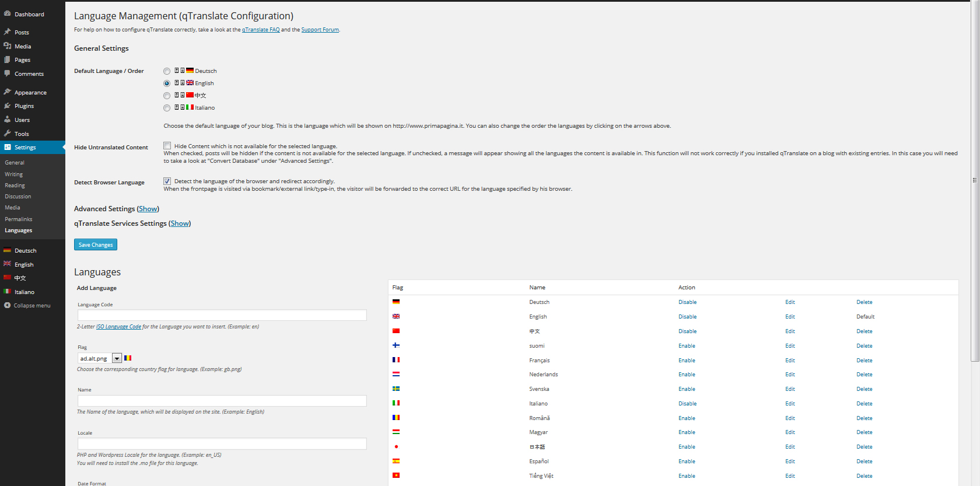Show the Advanced Settings section

[x=148, y=209]
